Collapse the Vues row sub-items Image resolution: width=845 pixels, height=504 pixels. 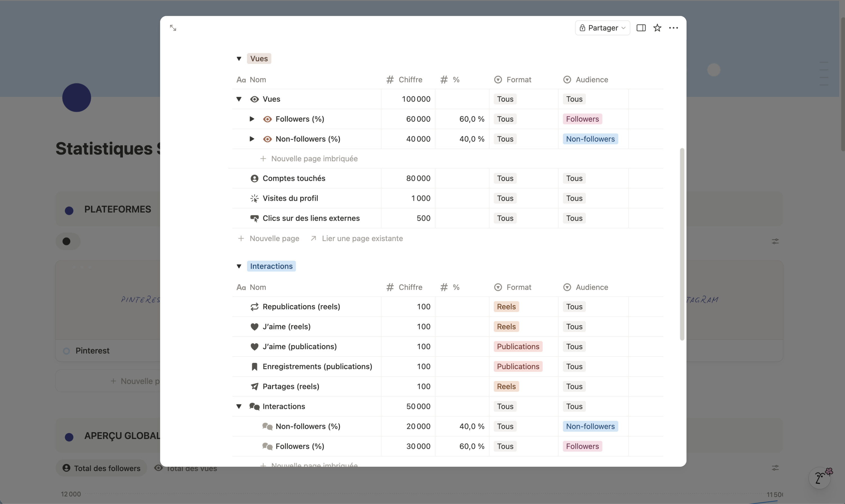click(239, 99)
